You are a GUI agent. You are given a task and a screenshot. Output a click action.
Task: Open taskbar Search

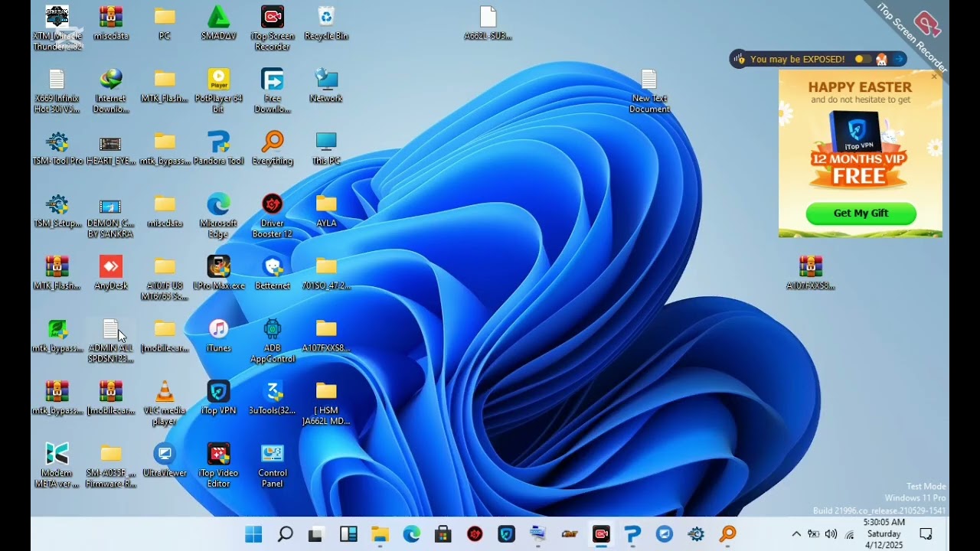pyautogui.click(x=285, y=534)
